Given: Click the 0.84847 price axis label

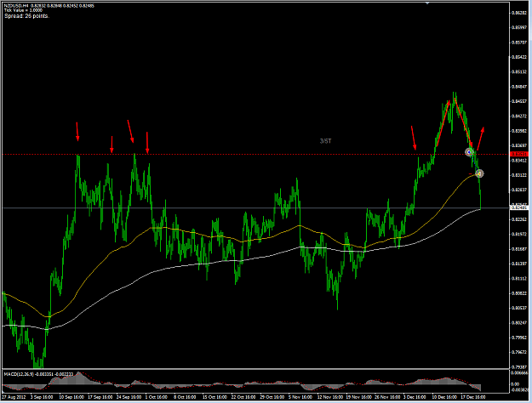Looking at the screenshot, I should coord(519,87).
